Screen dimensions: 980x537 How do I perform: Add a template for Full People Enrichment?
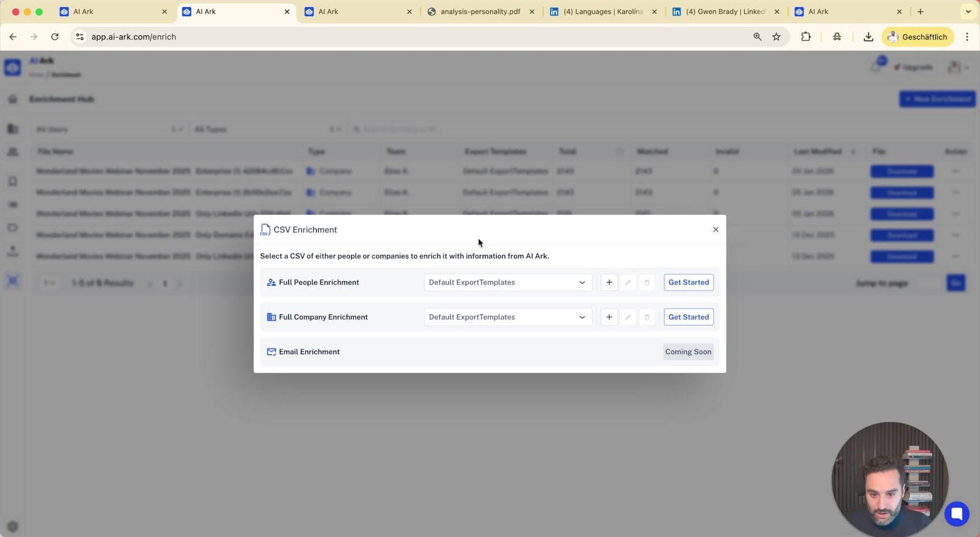pyautogui.click(x=609, y=283)
